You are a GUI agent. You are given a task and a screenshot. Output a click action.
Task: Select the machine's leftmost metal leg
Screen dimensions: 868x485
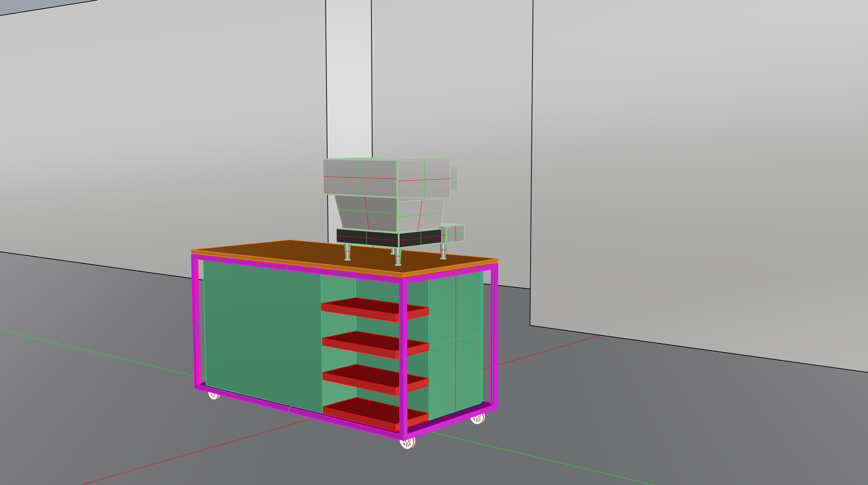(347, 252)
